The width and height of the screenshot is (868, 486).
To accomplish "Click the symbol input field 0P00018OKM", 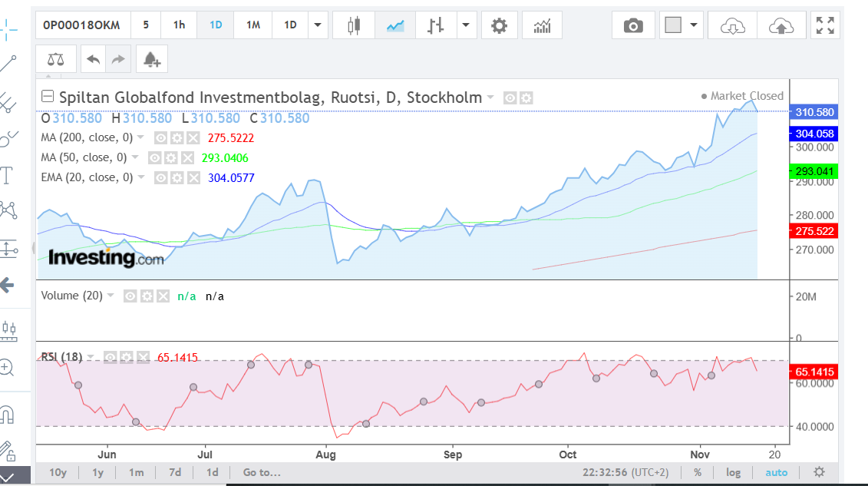I will click(x=82, y=25).
